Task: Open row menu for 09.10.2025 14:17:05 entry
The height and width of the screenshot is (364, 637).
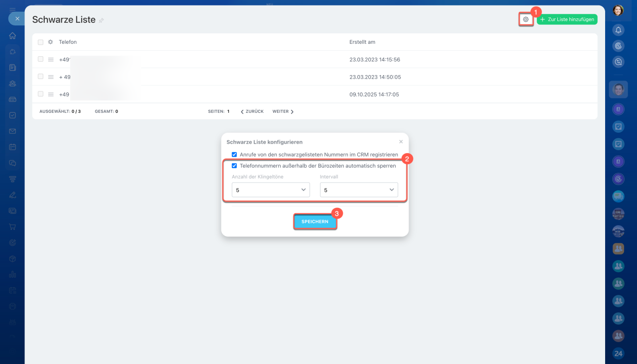Action: click(50, 94)
